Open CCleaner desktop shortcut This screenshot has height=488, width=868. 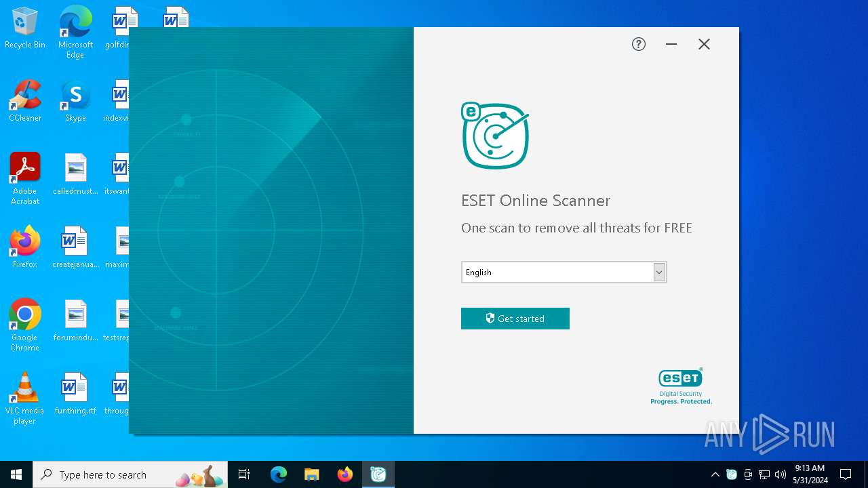point(25,101)
